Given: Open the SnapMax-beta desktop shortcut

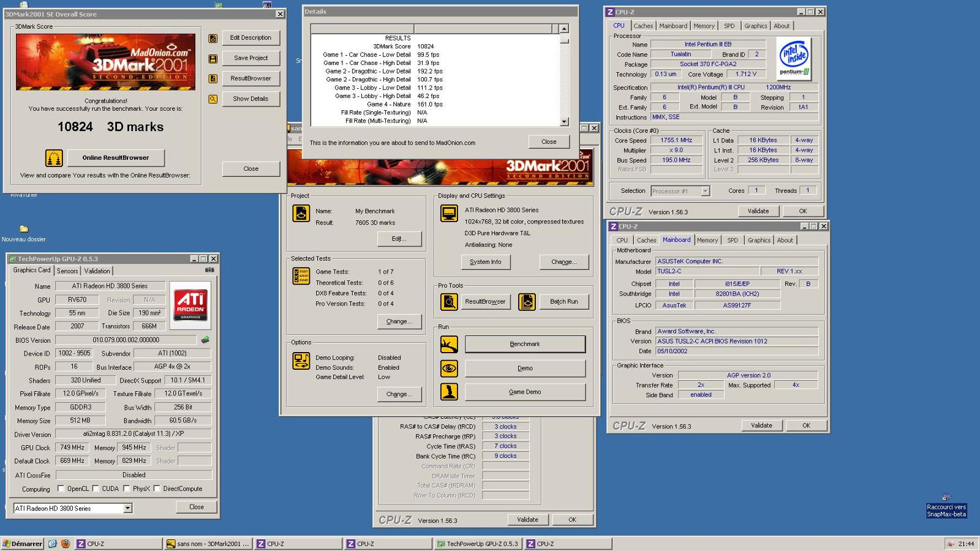Looking at the screenshot, I should (946, 506).
